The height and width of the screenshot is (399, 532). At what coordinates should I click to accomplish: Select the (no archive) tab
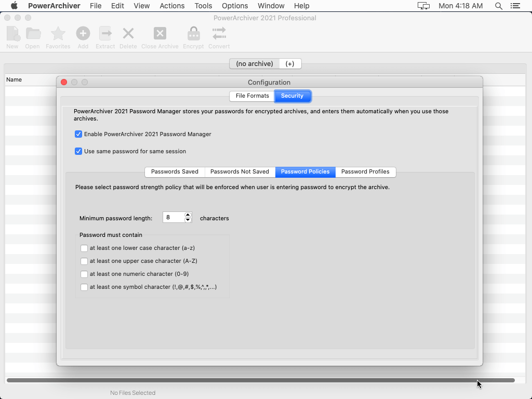coord(255,64)
